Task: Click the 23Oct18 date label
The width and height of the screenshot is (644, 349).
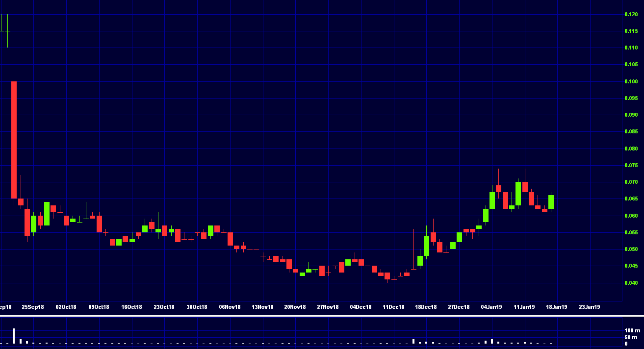Action: (x=164, y=307)
